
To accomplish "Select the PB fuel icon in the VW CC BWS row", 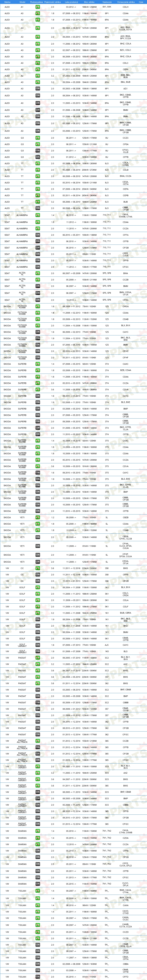I will click(38, 568).
